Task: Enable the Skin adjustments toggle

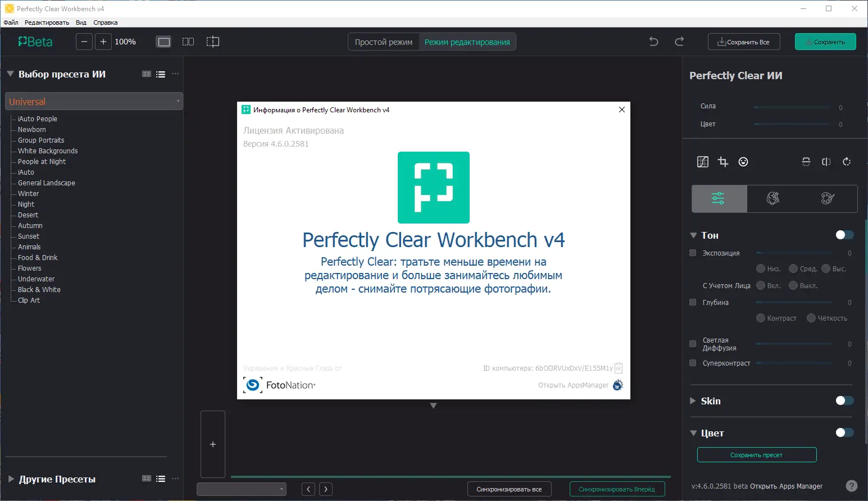Action: (843, 400)
